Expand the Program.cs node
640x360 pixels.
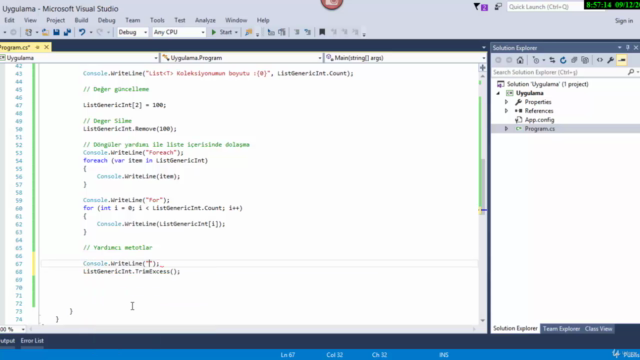507,129
